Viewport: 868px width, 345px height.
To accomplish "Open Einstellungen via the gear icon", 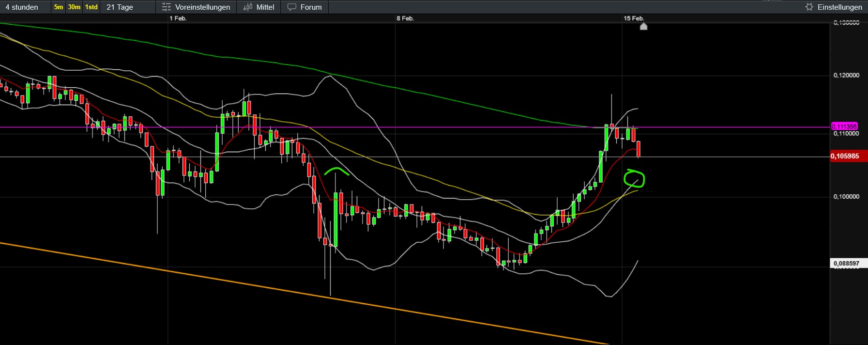I will pos(809,7).
